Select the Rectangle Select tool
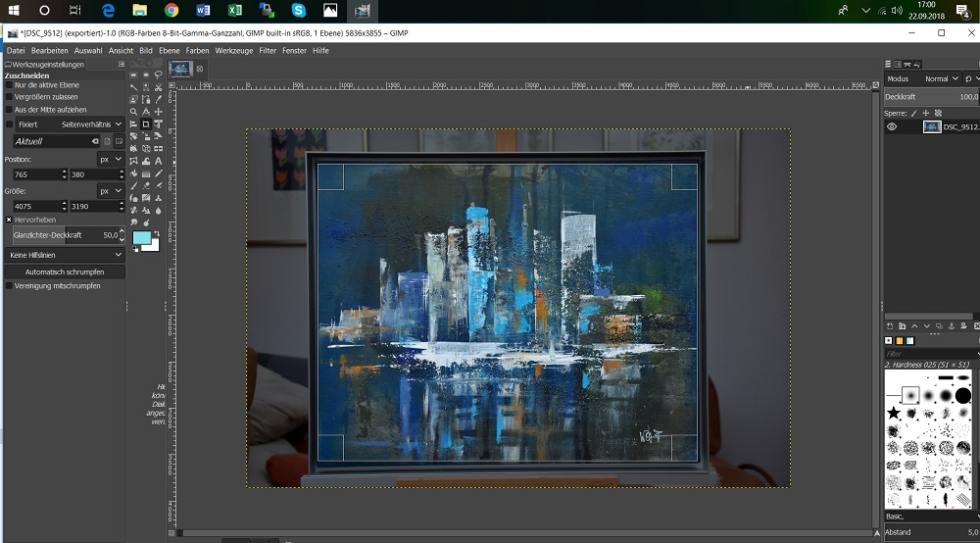 (x=134, y=74)
